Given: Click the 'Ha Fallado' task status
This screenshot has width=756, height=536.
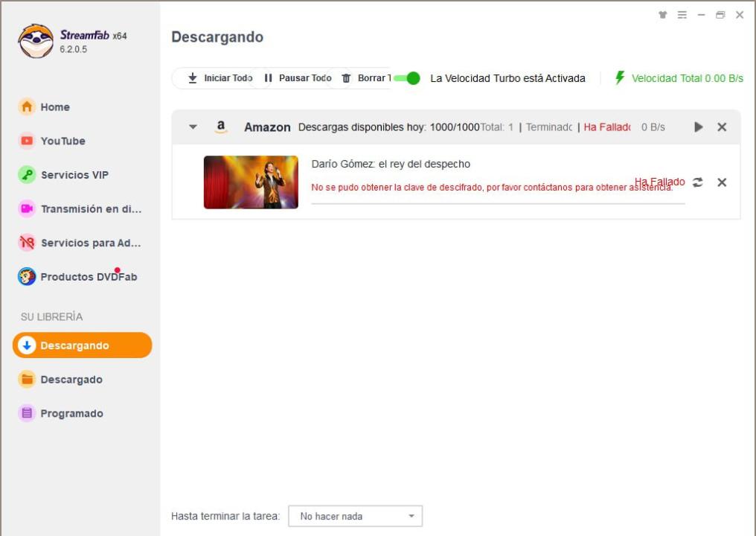Looking at the screenshot, I should 659,182.
